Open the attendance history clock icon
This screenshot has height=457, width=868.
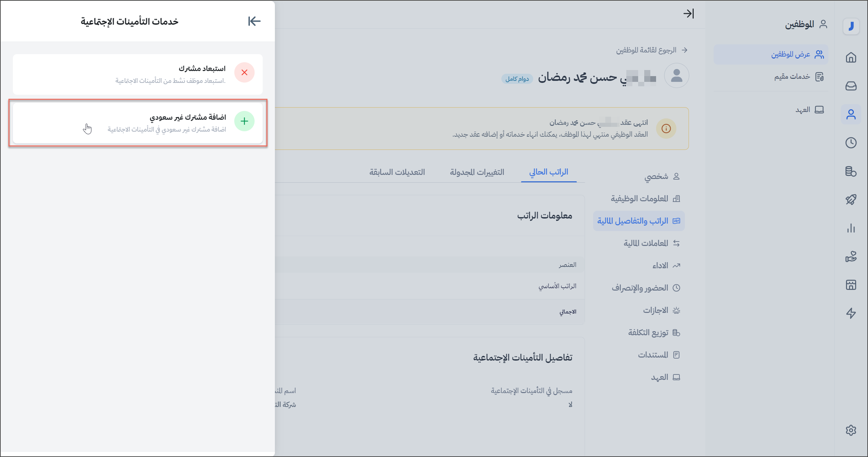click(x=851, y=142)
